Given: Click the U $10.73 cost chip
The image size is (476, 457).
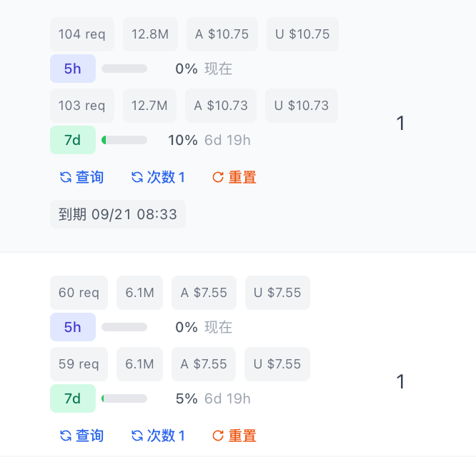Looking at the screenshot, I should pos(302,106).
